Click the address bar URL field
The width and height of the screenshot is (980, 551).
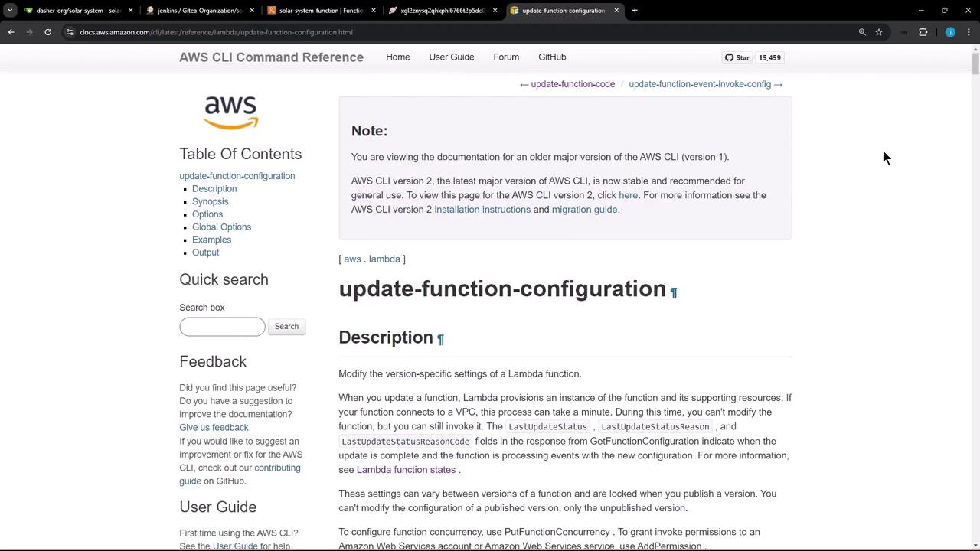click(x=459, y=32)
